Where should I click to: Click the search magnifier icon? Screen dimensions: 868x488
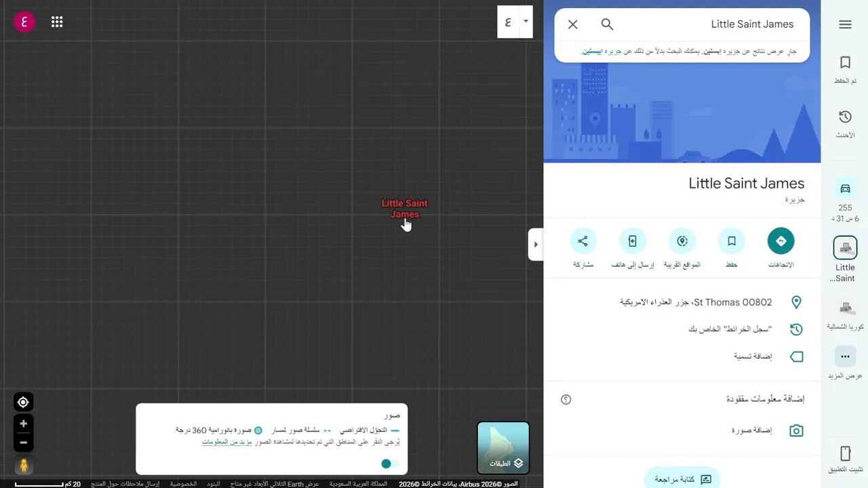coord(607,24)
